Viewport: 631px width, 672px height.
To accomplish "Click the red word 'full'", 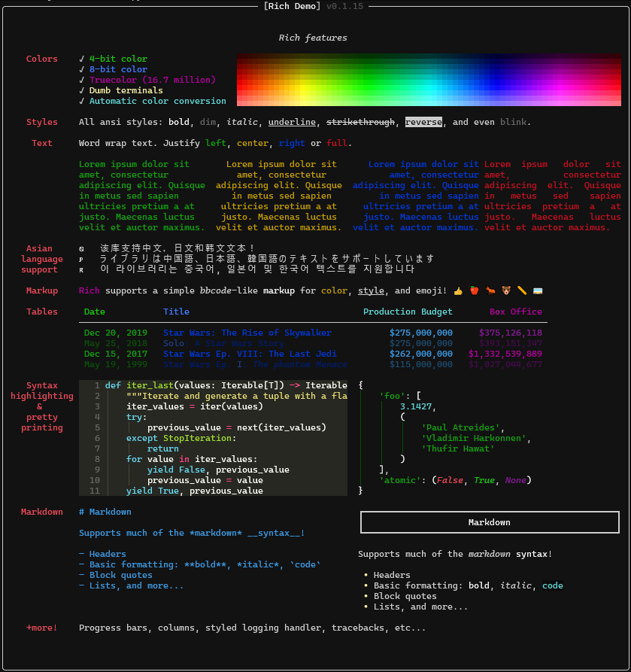I will click(337, 143).
